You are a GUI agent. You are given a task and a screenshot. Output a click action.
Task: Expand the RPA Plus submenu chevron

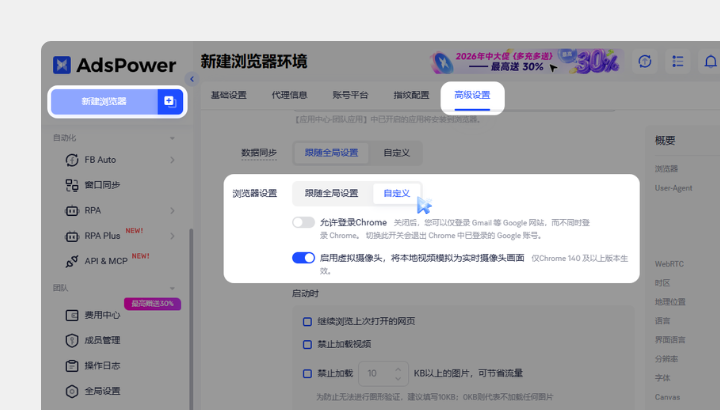click(x=172, y=236)
